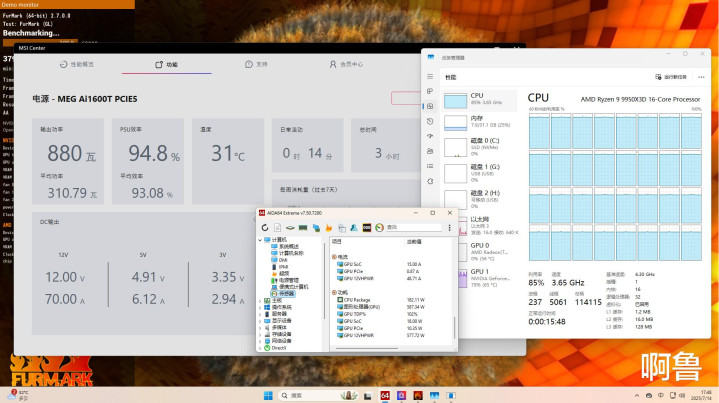Click the AIDA64 clipboard toolbar icon
Screen dimensions: 719x403
click(x=342, y=227)
